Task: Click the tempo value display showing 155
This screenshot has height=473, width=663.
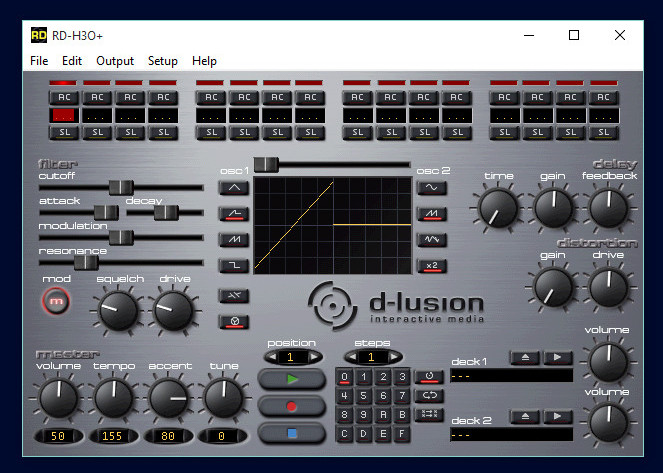Action: 112,436
